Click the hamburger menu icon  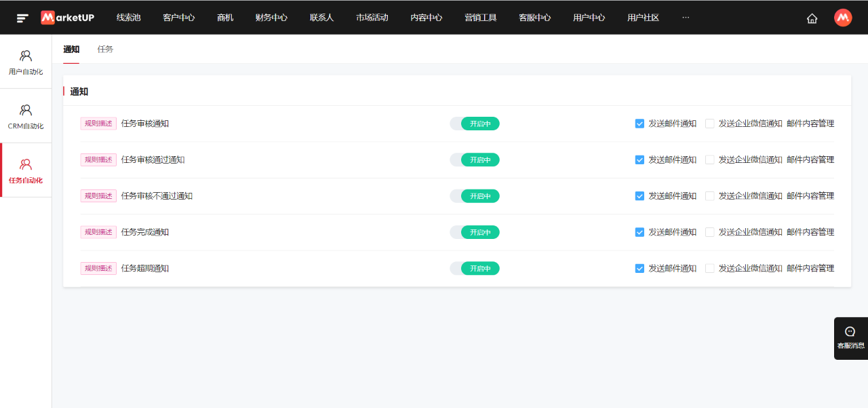click(22, 18)
